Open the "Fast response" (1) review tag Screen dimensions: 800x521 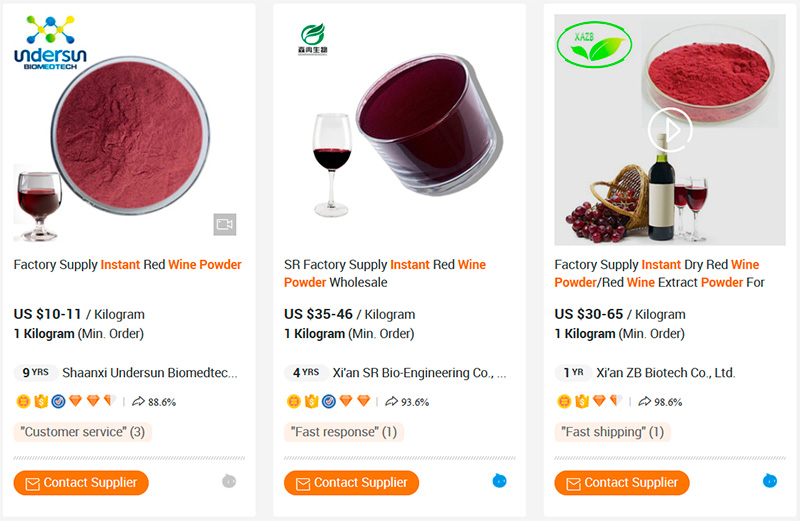click(x=344, y=432)
